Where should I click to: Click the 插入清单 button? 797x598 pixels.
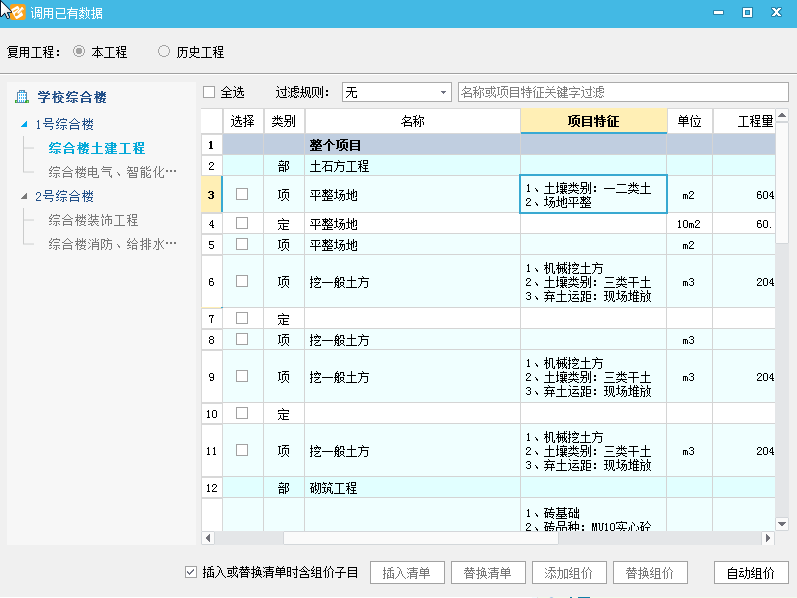coord(407,573)
